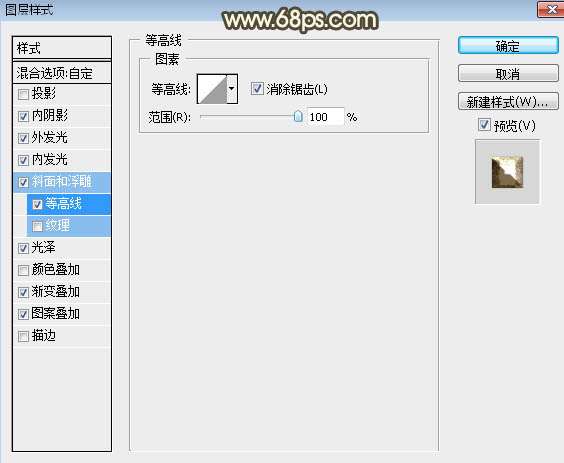Open 新建样式 new style dialog
Viewport: 564px width, 463px height.
(x=508, y=102)
